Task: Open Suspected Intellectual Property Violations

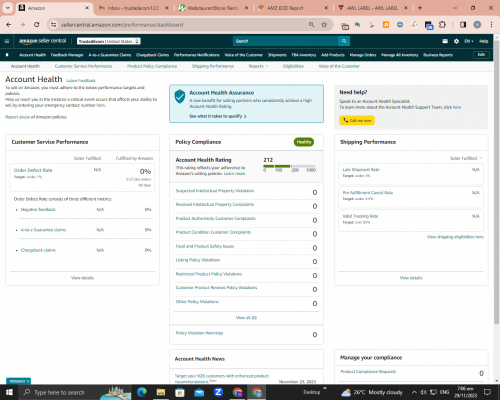Action: (215, 191)
